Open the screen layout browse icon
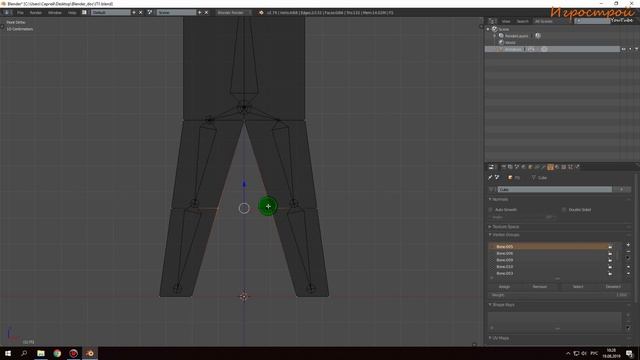640x360 pixels. 84,13
